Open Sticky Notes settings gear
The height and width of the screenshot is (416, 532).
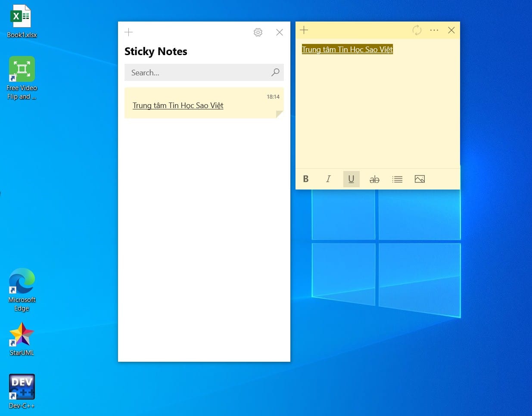[258, 32]
